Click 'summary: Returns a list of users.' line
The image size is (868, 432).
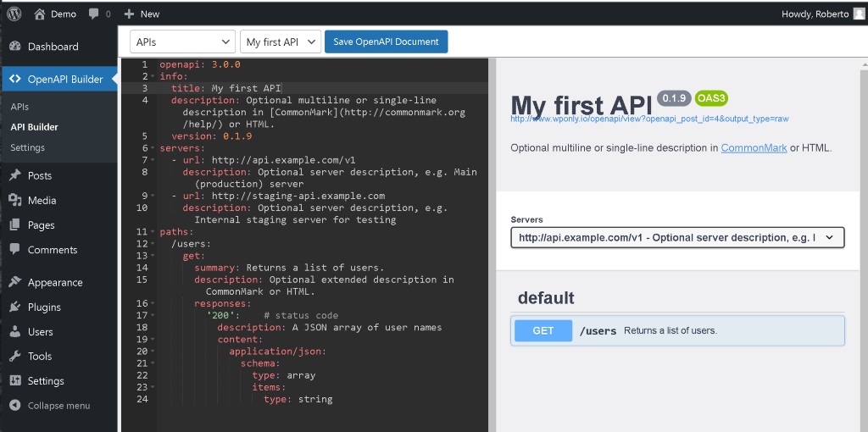289,268
